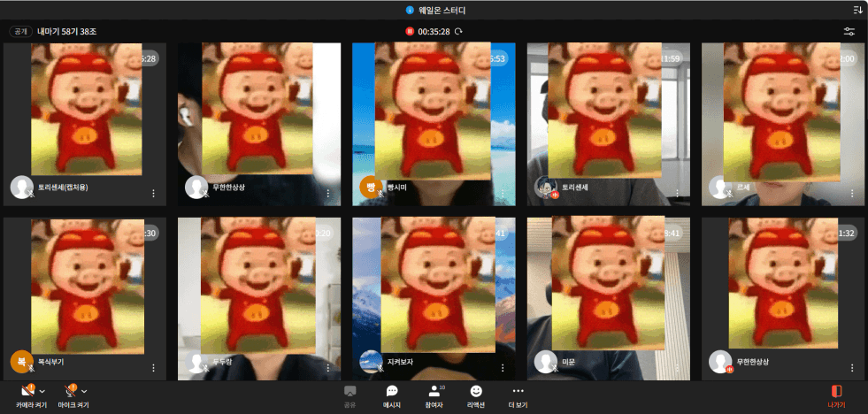Click the name label 토리센세(캡처용)
This screenshot has height=414, width=868.
[63, 187]
